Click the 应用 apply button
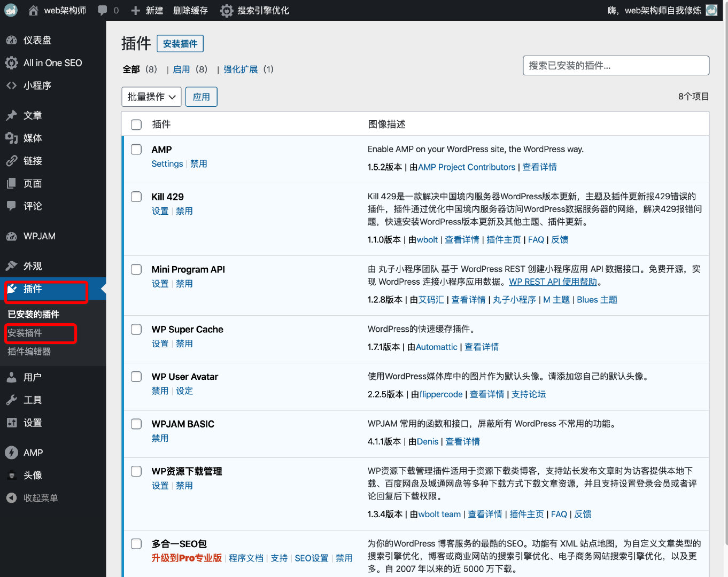Viewport: 728px width, 577px height. pyautogui.click(x=201, y=97)
